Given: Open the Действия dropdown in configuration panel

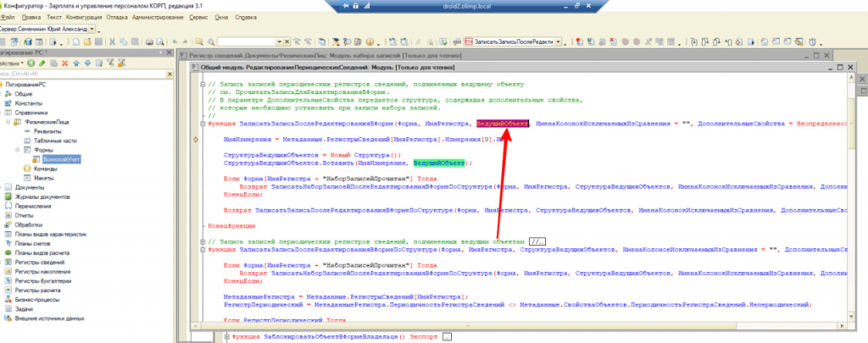Looking at the screenshot, I should tap(11, 63).
